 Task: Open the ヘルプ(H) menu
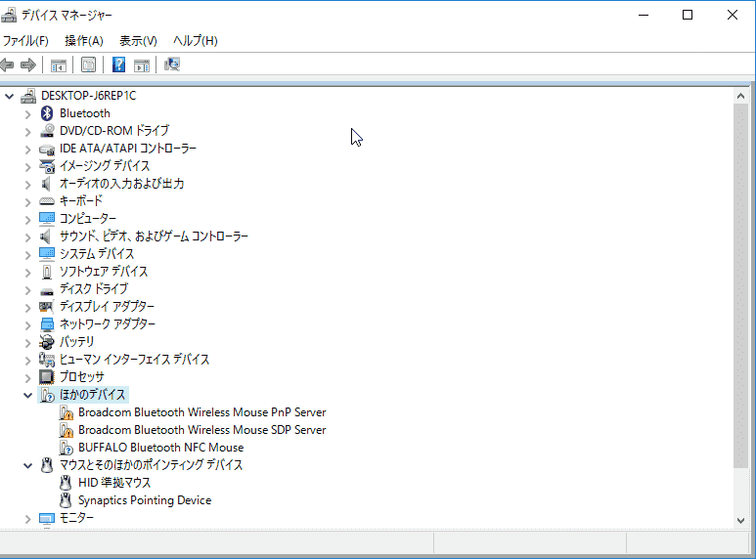(196, 41)
